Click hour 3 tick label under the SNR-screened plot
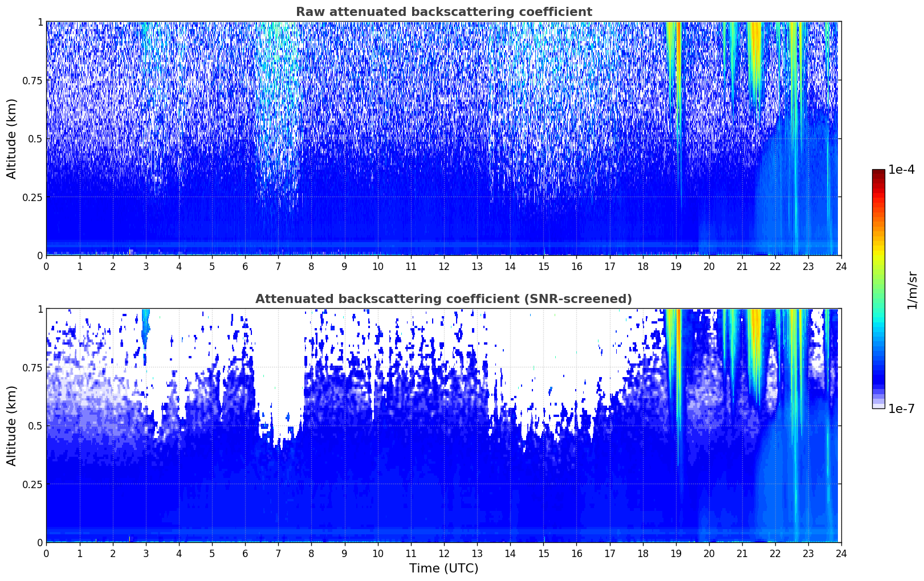This screenshot has height=581, width=924. tap(145, 554)
